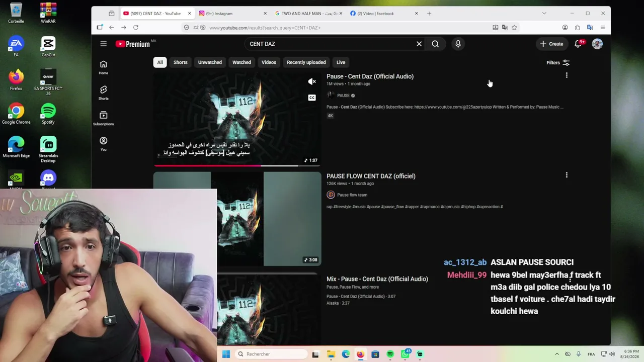644x362 pixels.
Task: Open Firefox application menu
Action: point(602,28)
